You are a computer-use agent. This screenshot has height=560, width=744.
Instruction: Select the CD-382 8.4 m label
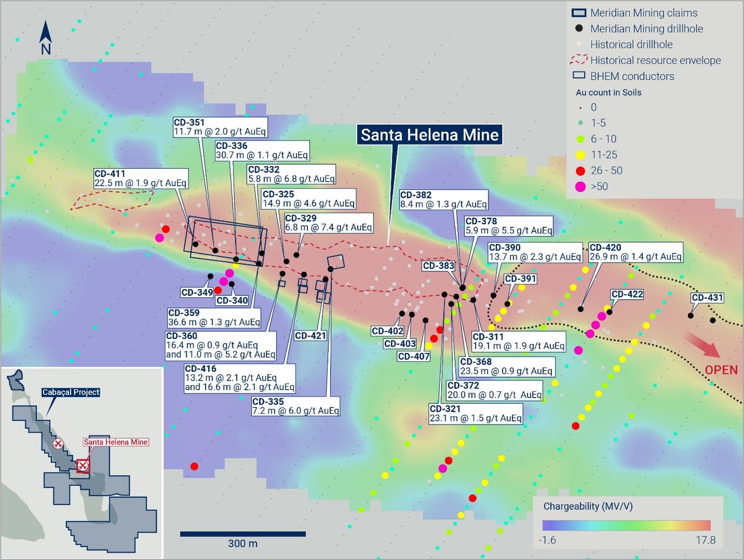click(443, 200)
